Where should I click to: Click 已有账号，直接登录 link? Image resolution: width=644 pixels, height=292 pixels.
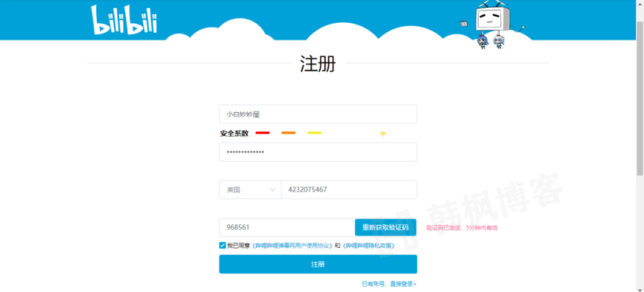coord(389,284)
